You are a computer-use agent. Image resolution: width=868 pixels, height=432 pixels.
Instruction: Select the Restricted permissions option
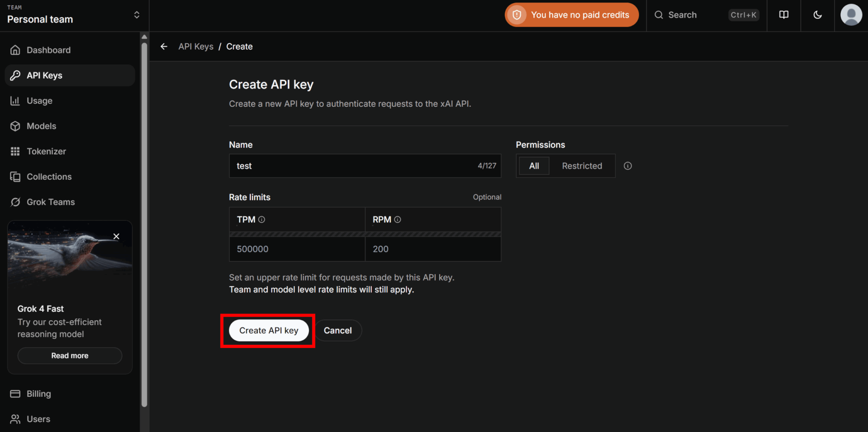[x=581, y=166]
